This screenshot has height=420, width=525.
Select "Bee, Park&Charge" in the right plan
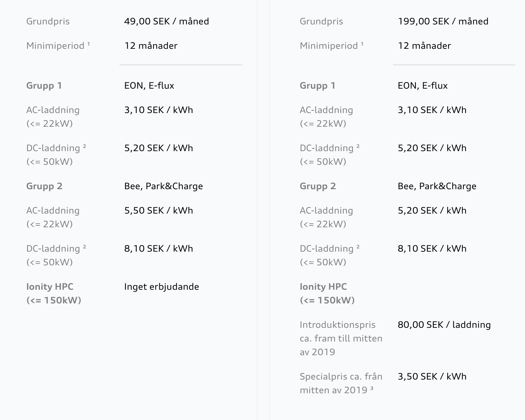coord(437,186)
